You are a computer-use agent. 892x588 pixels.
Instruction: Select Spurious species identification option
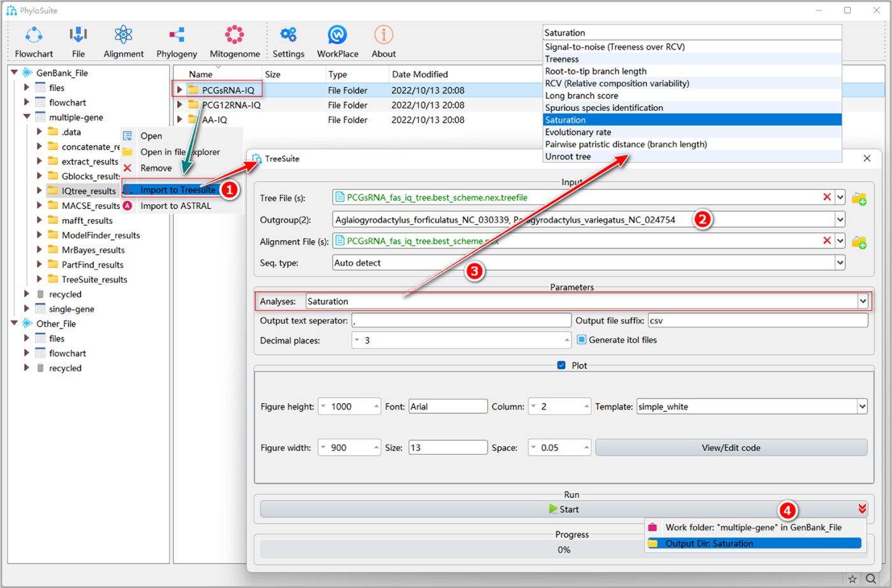tap(692, 108)
